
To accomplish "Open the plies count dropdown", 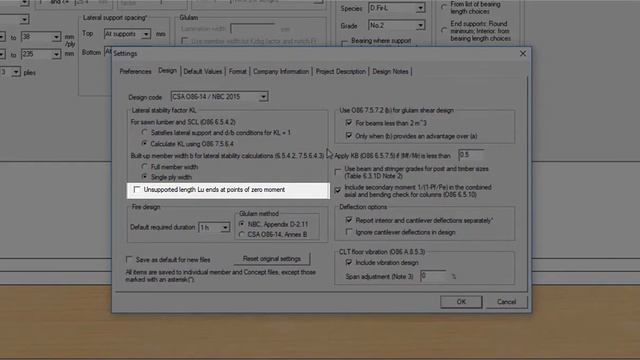I will point(16,72).
